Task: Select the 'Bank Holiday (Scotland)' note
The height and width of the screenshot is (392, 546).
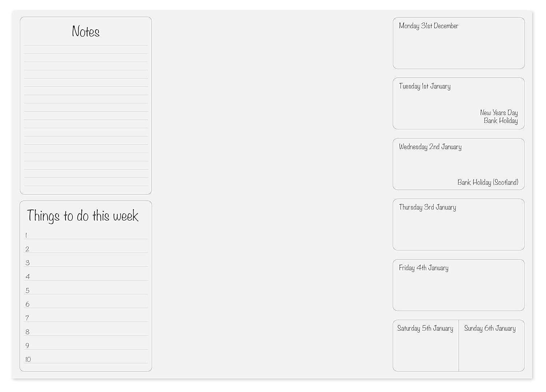Action: point(488,182)
